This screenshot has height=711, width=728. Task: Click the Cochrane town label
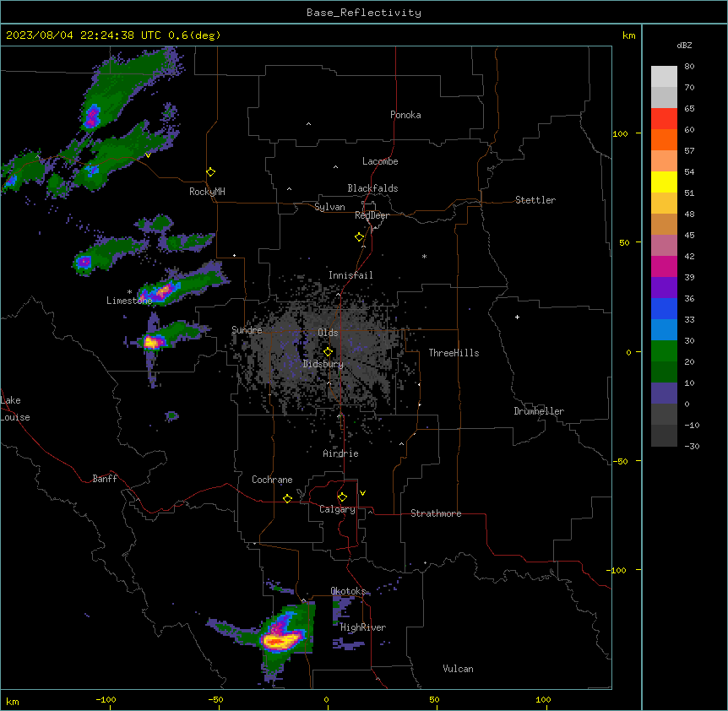click(272, 480)
